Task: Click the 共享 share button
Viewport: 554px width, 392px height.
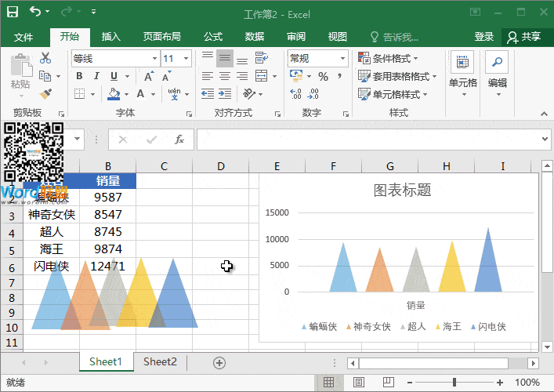Action: pyautogui.click(x=524, y=37)
